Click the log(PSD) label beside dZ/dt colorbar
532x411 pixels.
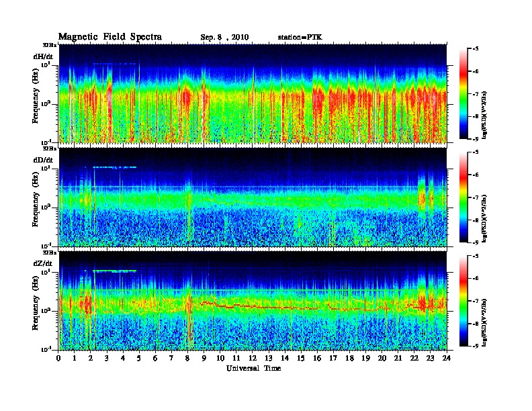point(485,322)
